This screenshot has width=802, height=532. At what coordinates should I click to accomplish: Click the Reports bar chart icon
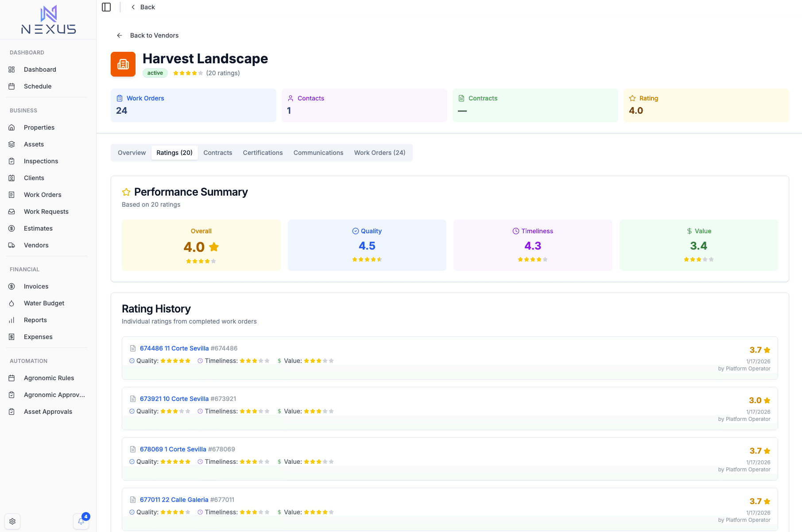point(12,320)
